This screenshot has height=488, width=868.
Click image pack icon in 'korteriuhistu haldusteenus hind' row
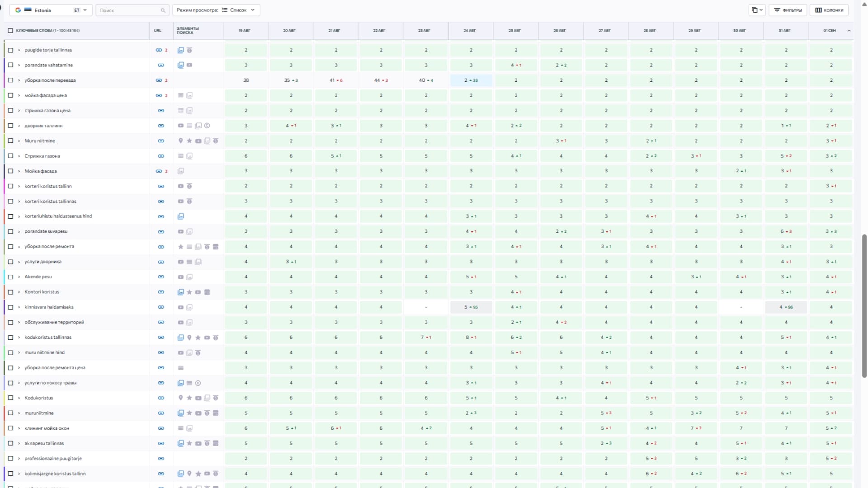(x=180, y=216)
